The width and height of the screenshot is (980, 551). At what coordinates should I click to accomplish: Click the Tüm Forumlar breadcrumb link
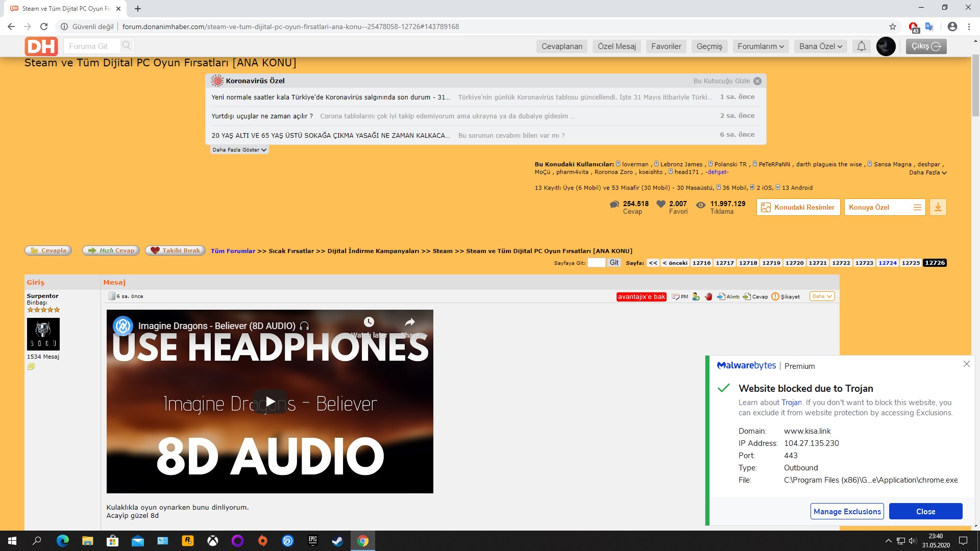233,251
